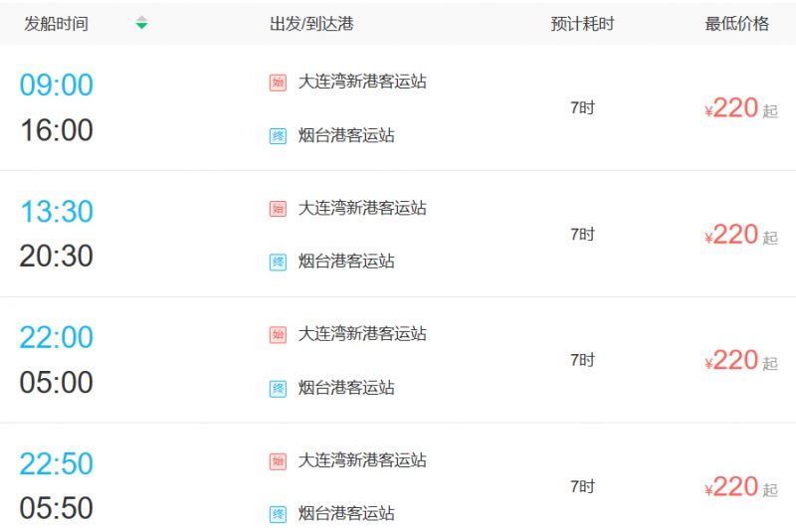
Task: Click the 预计耗时 column header
Action: coord(582,23)
